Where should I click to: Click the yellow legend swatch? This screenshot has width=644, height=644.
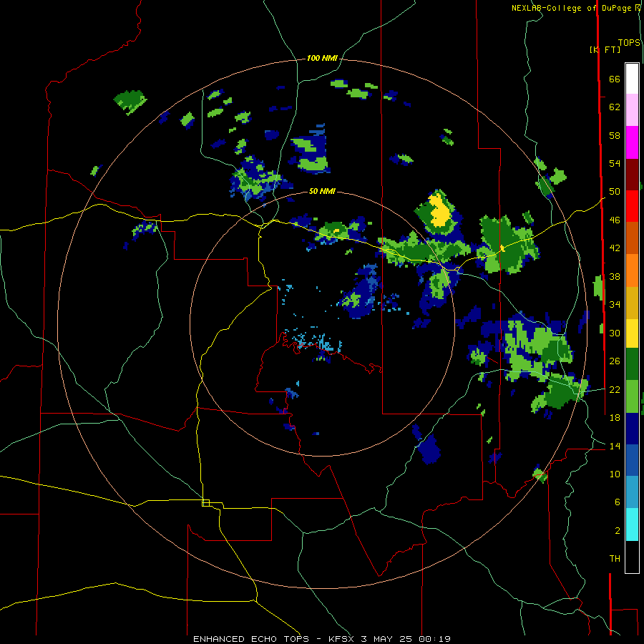click(632, 333)
